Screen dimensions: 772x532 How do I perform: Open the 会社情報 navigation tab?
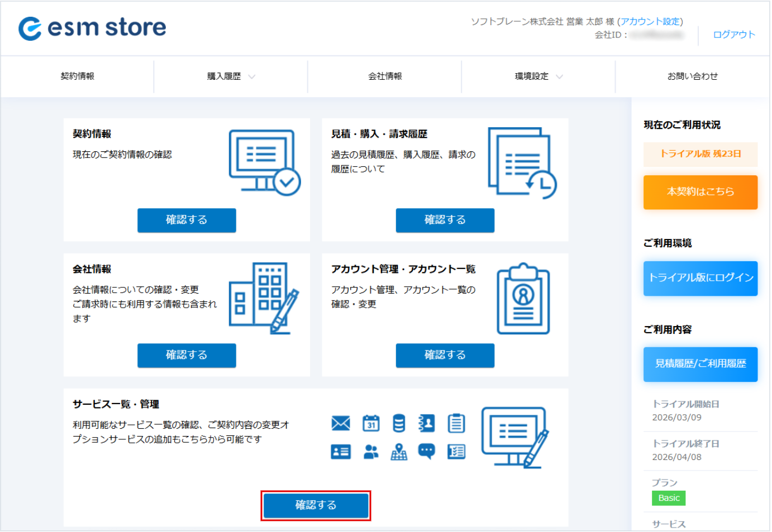point(385,76)
